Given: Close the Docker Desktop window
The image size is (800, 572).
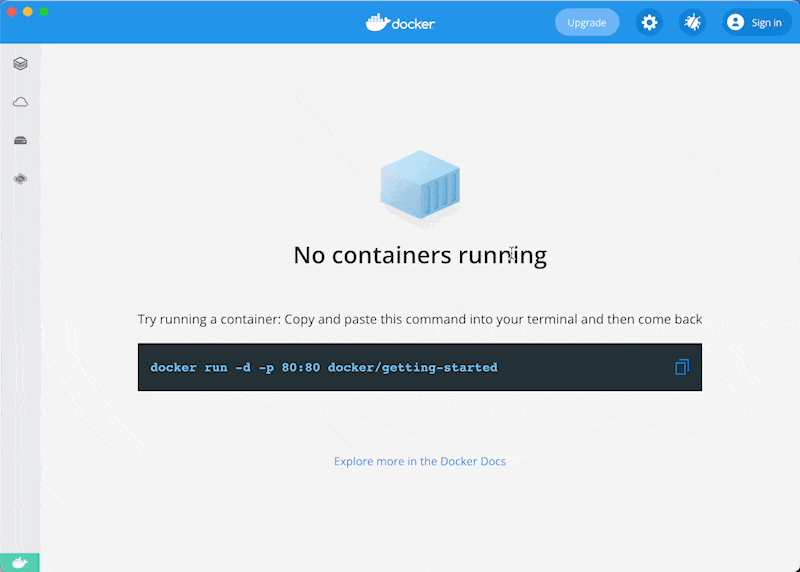Looking at the screenshot, I should pyautogui.click(x=11, y=11).
